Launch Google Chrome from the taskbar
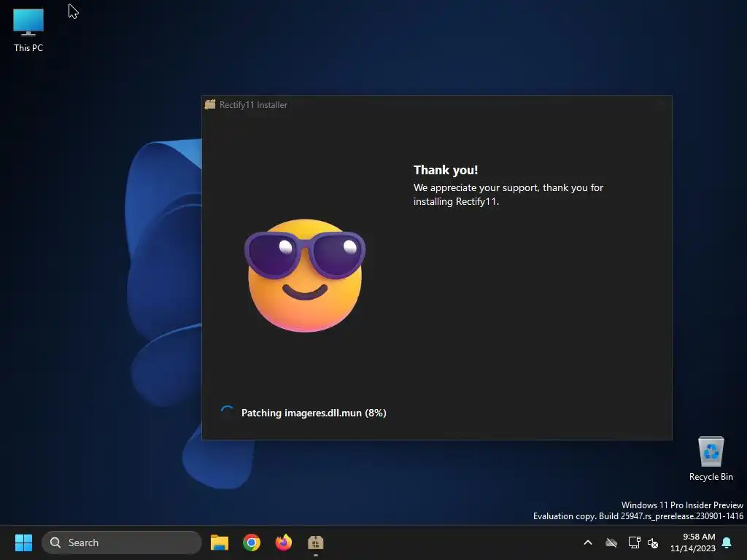The image size is (747, 560). click(252, 542)
